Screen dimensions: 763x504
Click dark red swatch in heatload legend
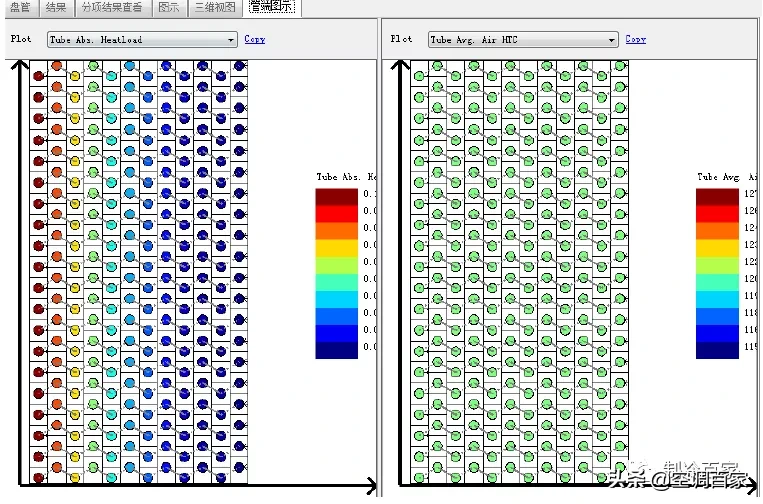click(x=336, y=197)
